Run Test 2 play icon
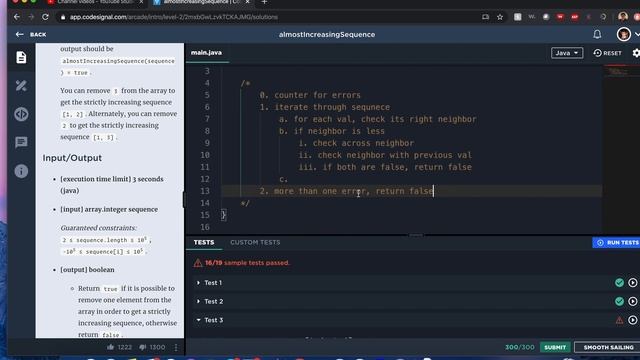Screen dimensions: 640x360 click(x=633, y=301)
